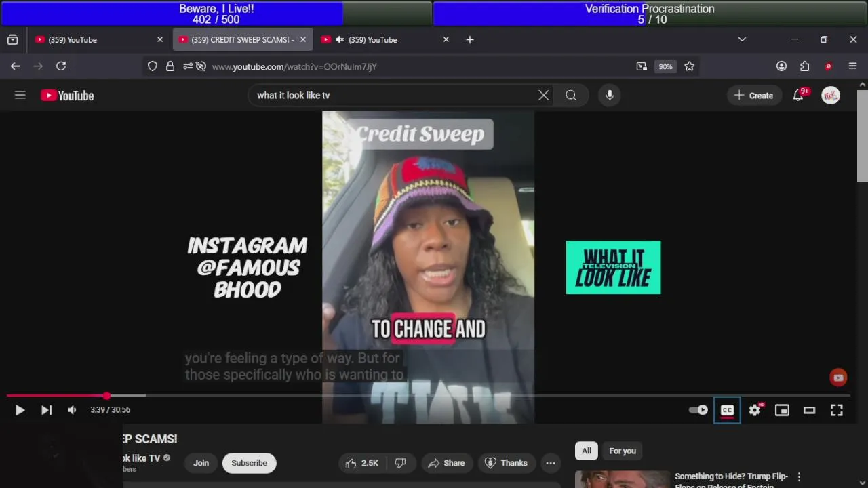The width and height of the screenshot is (868, 488).
Task: Open Firefox account icon
Action: coord(781,66)
